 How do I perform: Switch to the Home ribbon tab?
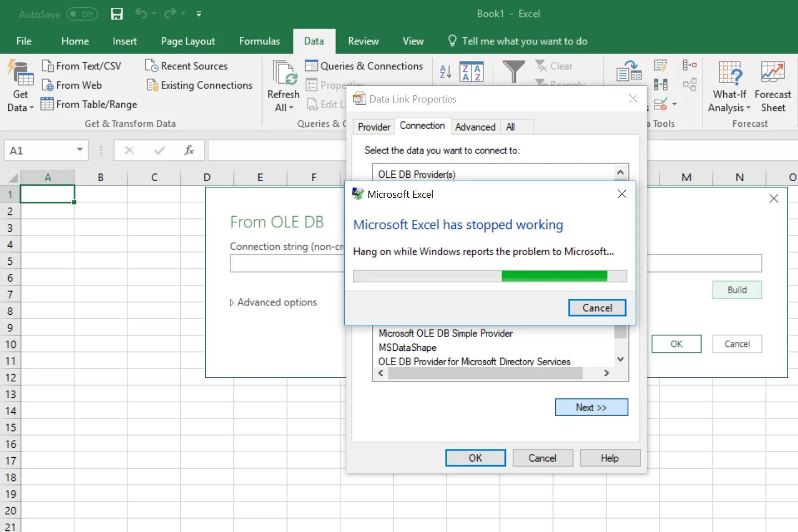[x=75, y=41]
